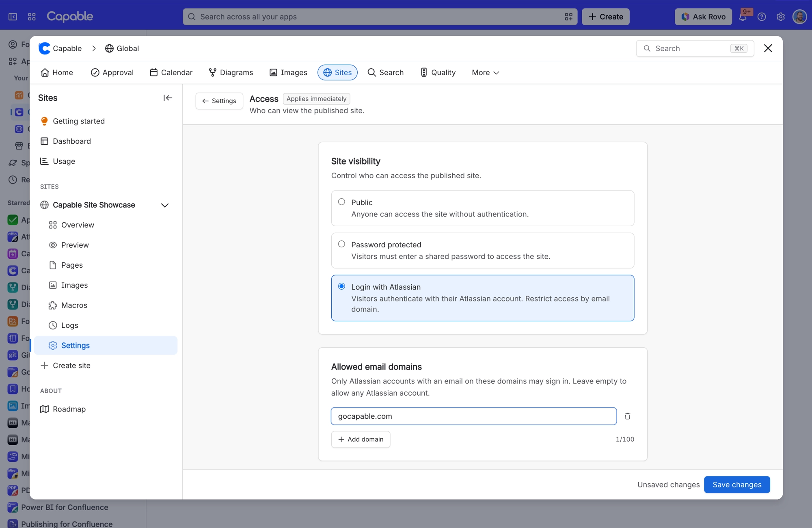Select the Public visibility radio button
The width and height of the screenshot is (812, 528).
341,202
